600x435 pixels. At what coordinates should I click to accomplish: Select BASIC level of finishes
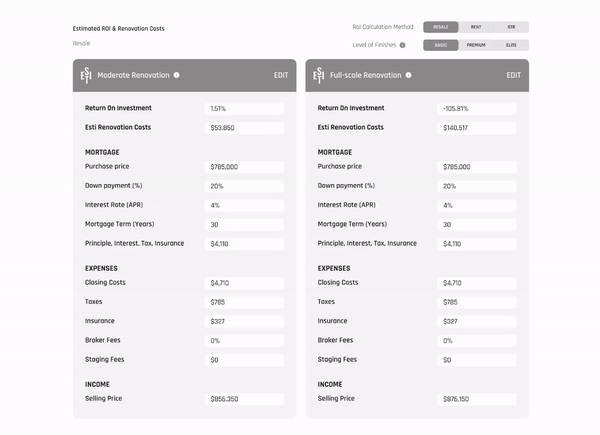click(x=440, y=45)
